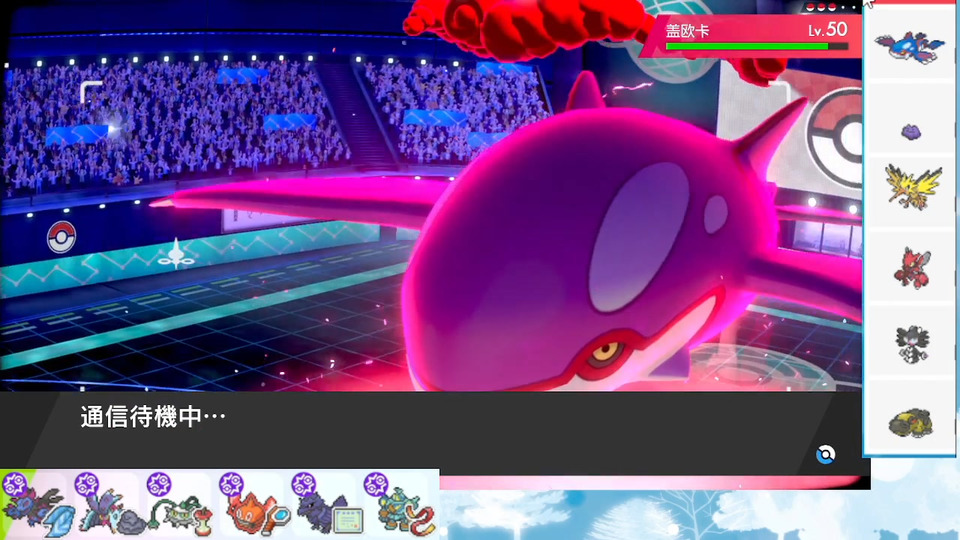Click the Lv.50 level label
Image resolution: width=960 pixels, height=540 pixels.
(827, 29)
